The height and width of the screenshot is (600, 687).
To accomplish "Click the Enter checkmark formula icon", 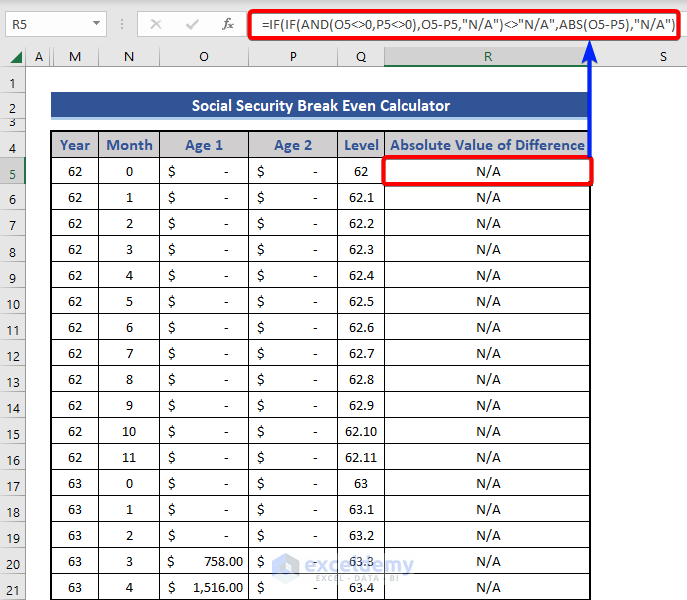I will point(192,24).
